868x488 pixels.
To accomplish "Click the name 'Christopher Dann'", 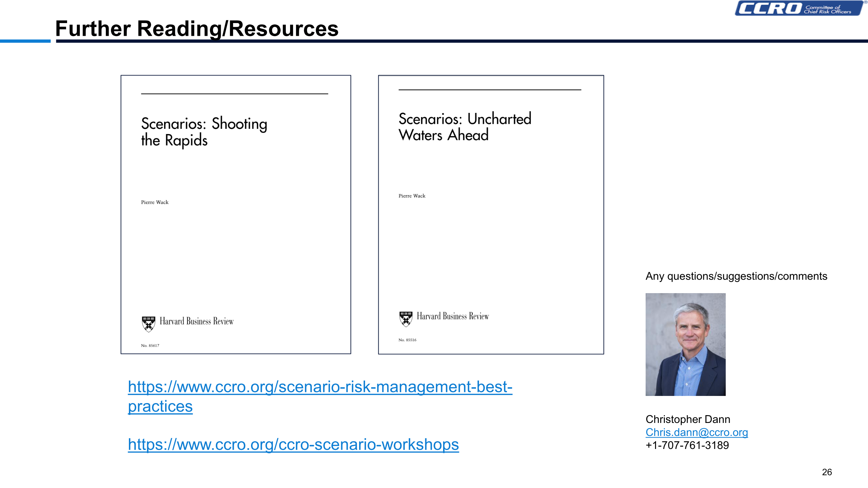I will tap(688, 419).
